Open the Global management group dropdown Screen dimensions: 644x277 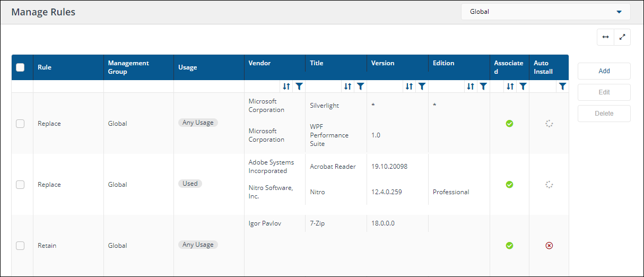point(545,12)
